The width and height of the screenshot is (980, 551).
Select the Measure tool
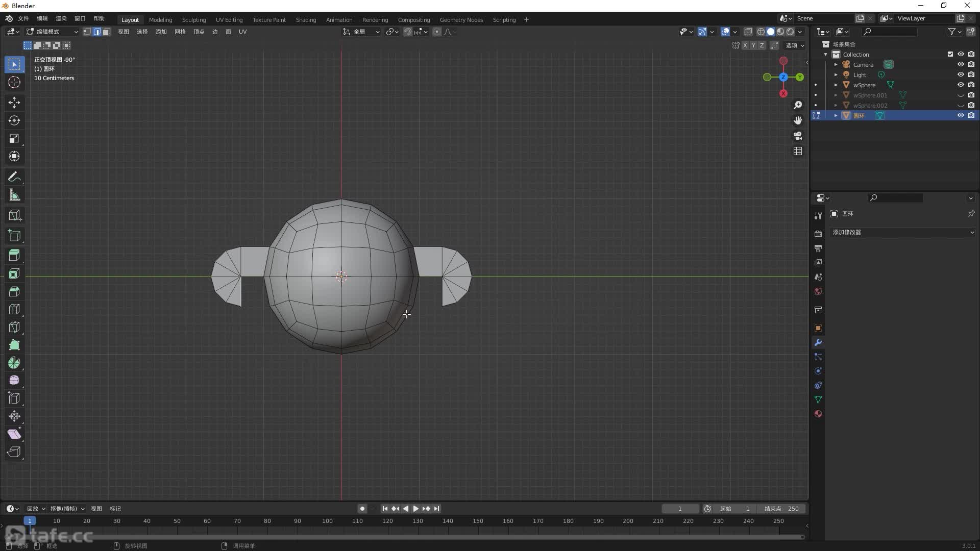[x=14, y=195]
